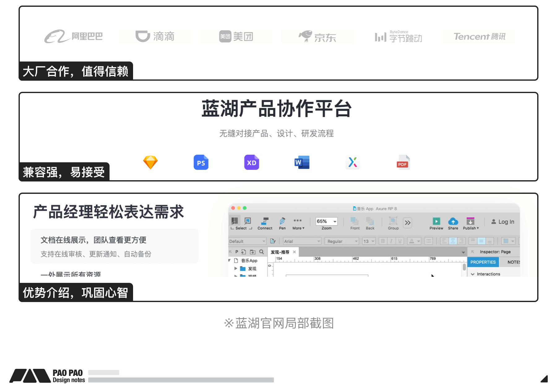The height and width of the screenshot is (392, 557).
Task: Click the add page icon in Pages panel
Action: pos(244,252)
